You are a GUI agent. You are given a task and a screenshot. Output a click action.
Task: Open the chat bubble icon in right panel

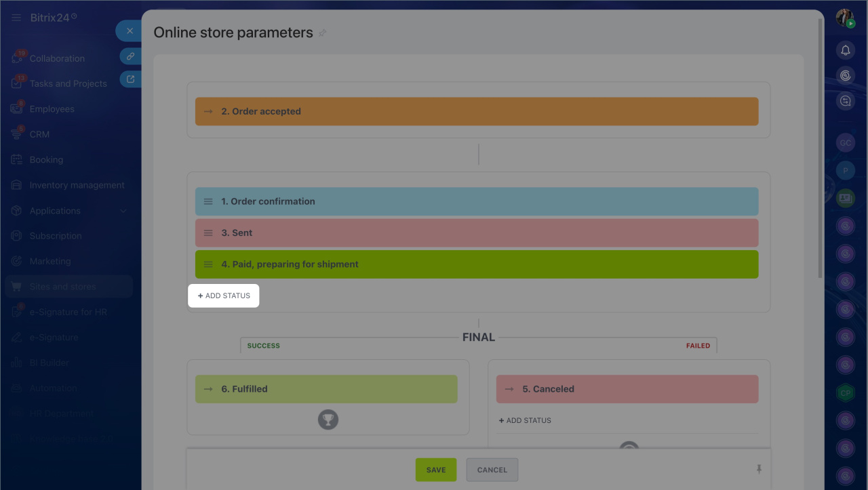click(x=845, y=101)
